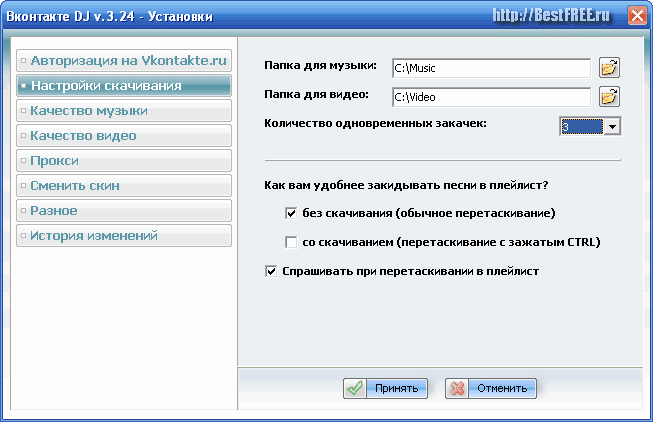The width and height of the screenshot is (653, 422).
Task: Click the red cross icon on Отменить
Action: tap(457, 388)
